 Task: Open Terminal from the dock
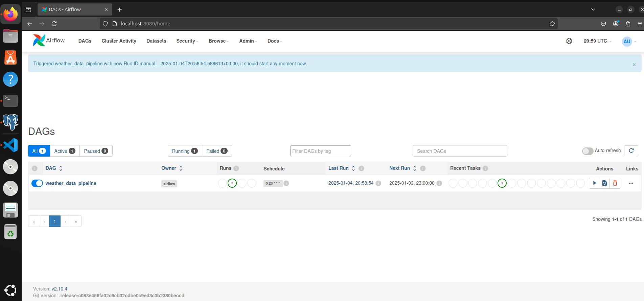[x=10, y=100]
